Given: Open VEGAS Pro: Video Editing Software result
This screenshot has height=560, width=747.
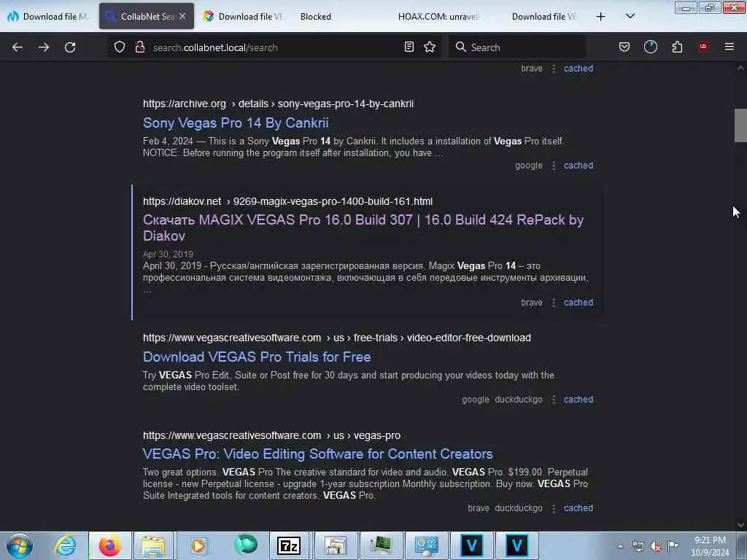Looking at the screenshot, I should (x=318, y=454).
